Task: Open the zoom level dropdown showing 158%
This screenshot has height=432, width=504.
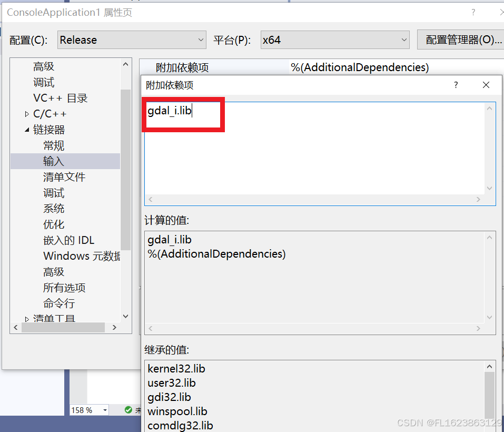Action: (x=104, y=410)
